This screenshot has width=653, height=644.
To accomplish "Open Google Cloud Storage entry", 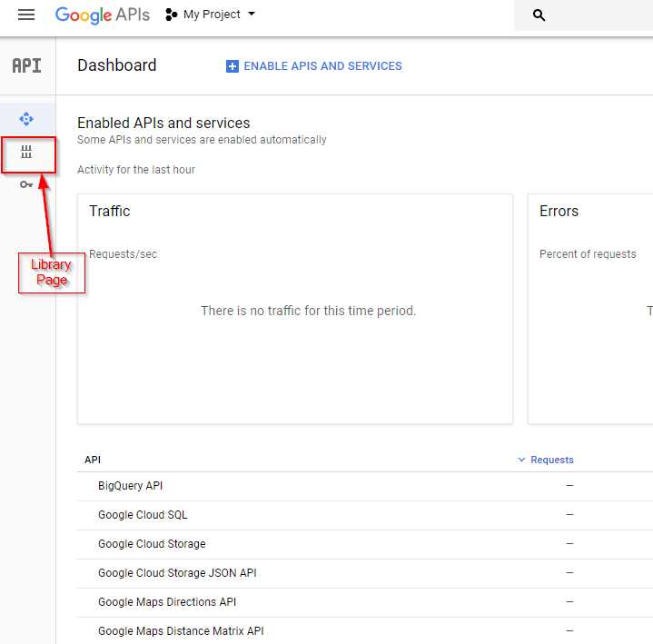I will [152, 544].
